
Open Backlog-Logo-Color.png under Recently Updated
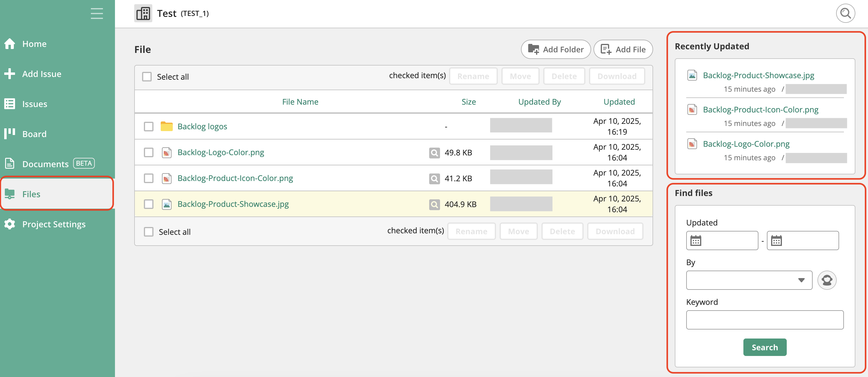coord(746,144)
